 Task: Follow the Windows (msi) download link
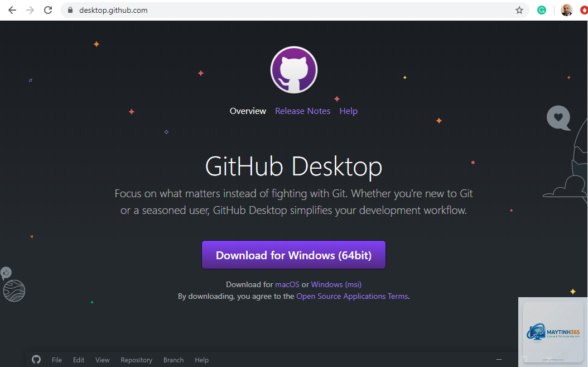coord(336,284)
